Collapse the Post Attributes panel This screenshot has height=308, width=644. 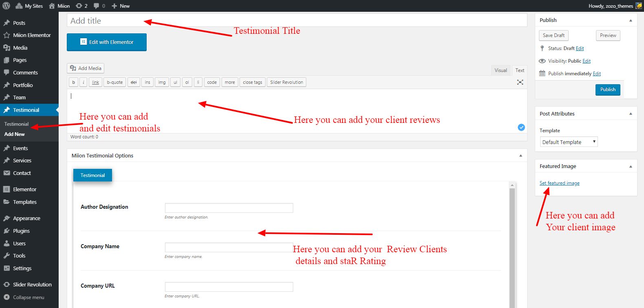(631, 114)
